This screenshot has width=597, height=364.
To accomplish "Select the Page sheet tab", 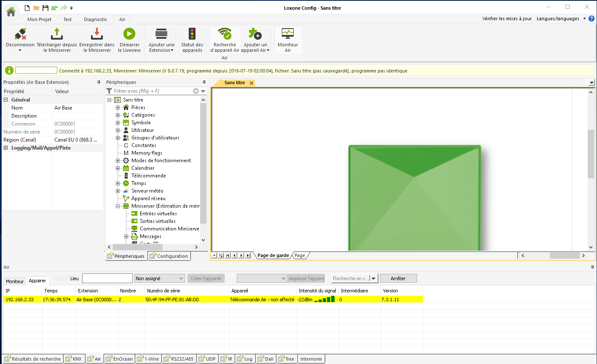I will [300, 255].
